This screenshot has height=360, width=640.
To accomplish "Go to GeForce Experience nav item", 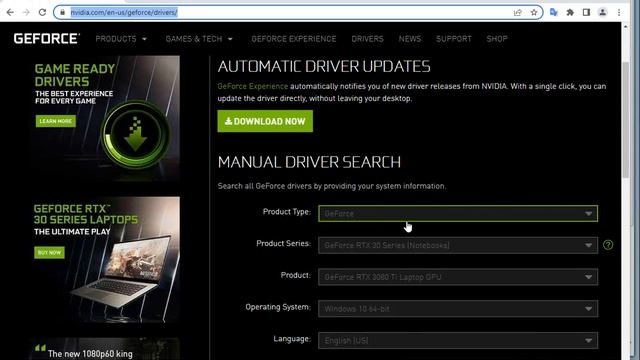I will (293, 39).
